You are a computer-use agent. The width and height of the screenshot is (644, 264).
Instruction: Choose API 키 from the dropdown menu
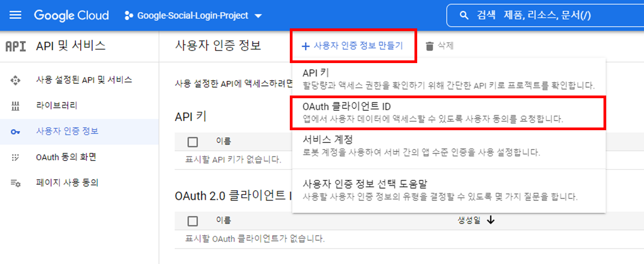[449, 78]
